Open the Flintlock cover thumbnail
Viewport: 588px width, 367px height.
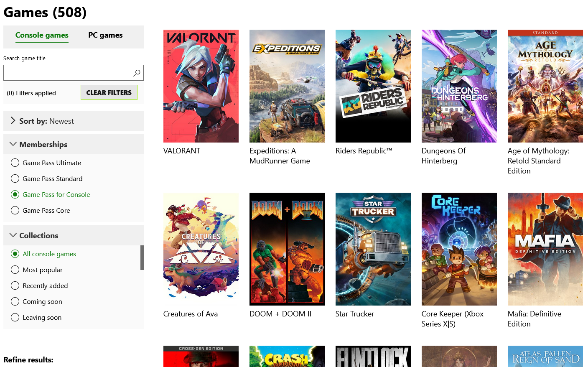click(x=373, y=357)
